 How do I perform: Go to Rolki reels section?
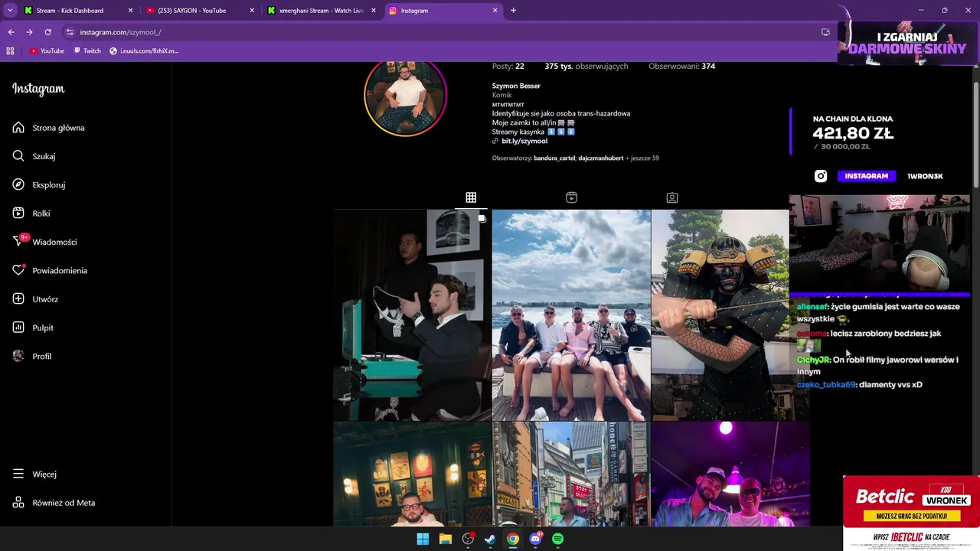click(31, 214)
